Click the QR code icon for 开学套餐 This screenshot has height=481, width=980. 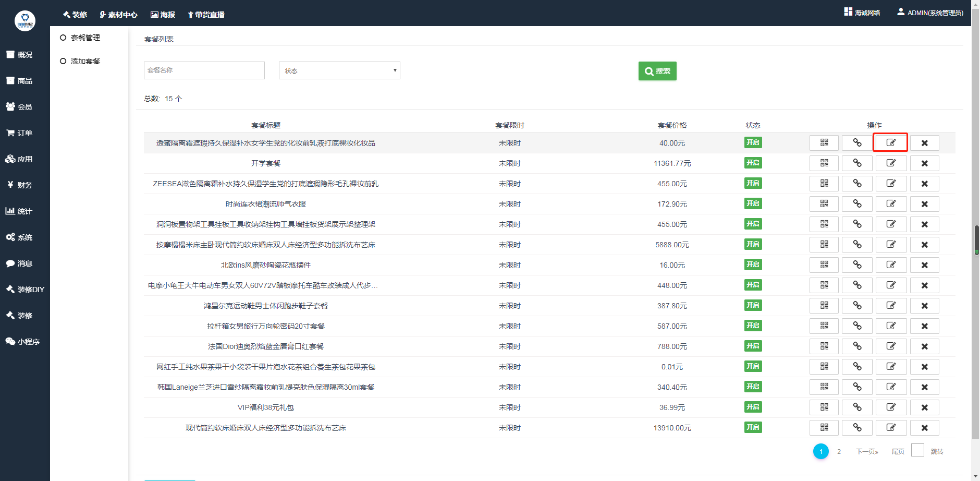tap(824, 163)
